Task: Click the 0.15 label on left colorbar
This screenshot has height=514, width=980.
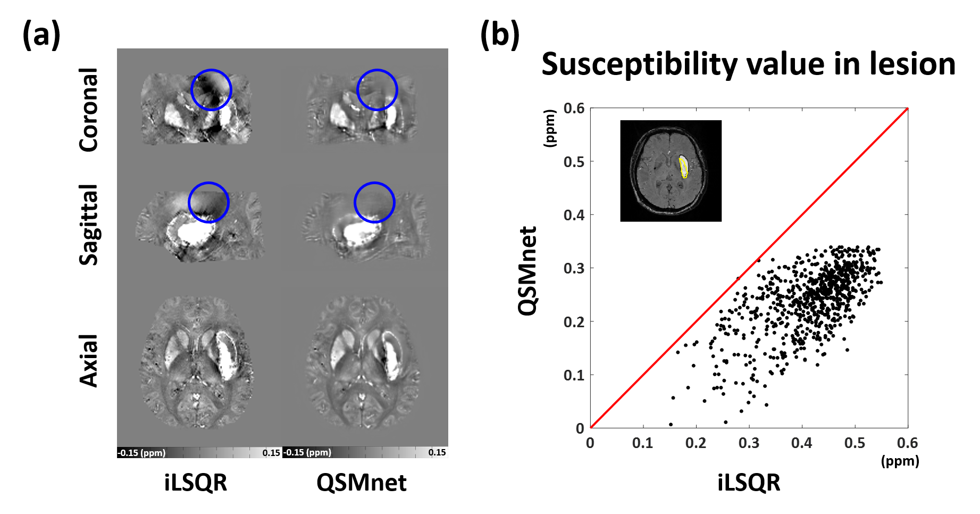Action: [x=271, y=453]
